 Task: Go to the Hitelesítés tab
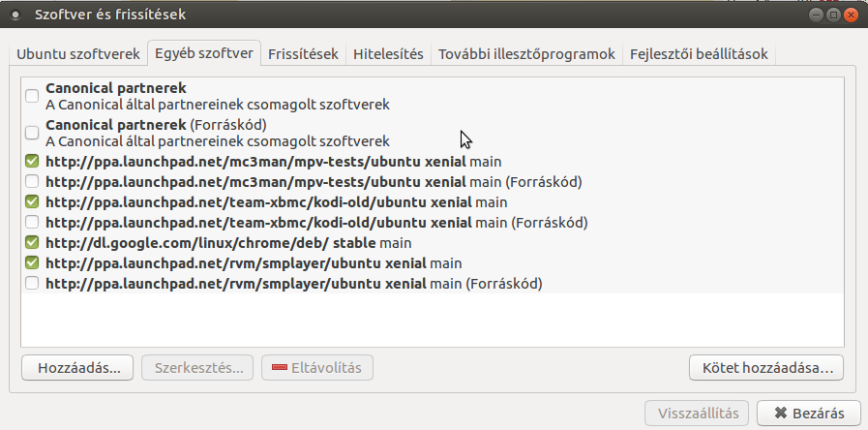[x=388, y=54]
